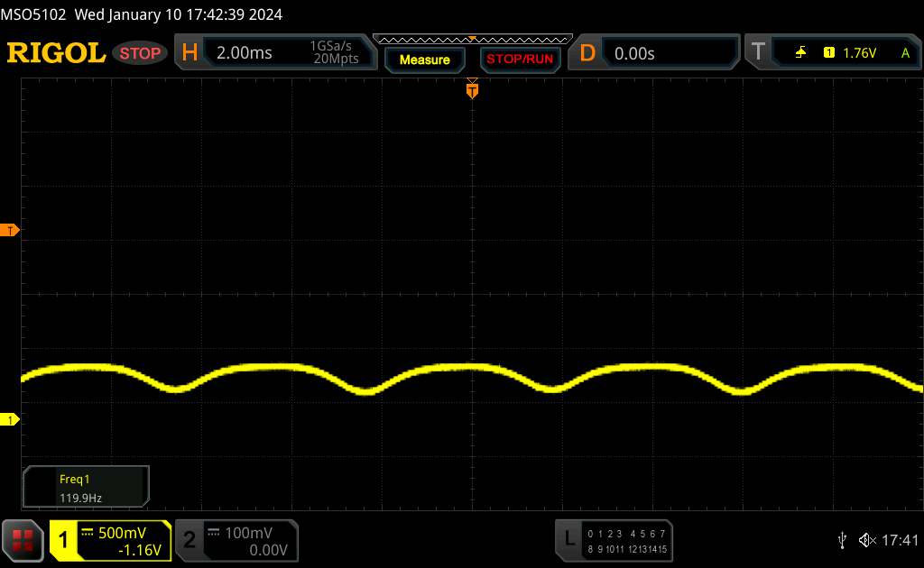Screen dimensions: 924x568
Task: Open the 2.00ms horizontal timebase setting
Action: pos(245,53)
